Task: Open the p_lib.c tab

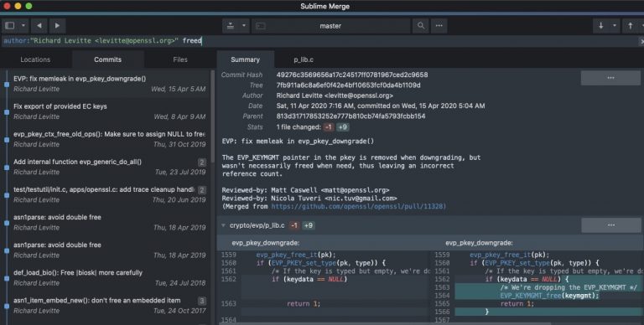Action: [304, 59]
